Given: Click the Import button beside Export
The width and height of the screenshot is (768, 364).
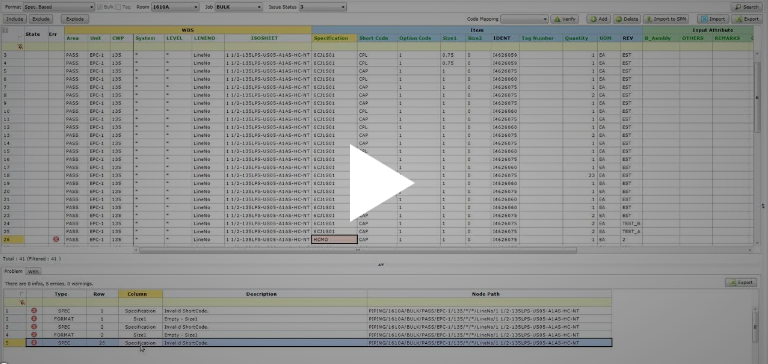Looking at the screenshot, I should (713, 19).
